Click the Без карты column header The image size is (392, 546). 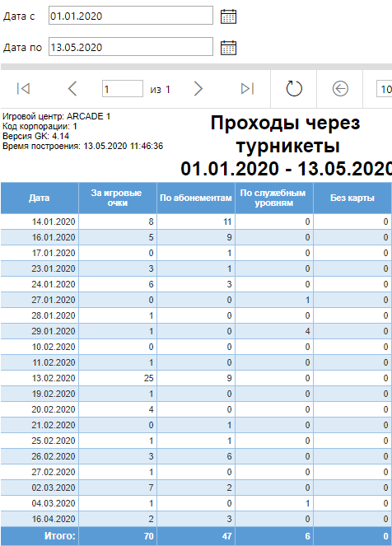pos(352,198)
